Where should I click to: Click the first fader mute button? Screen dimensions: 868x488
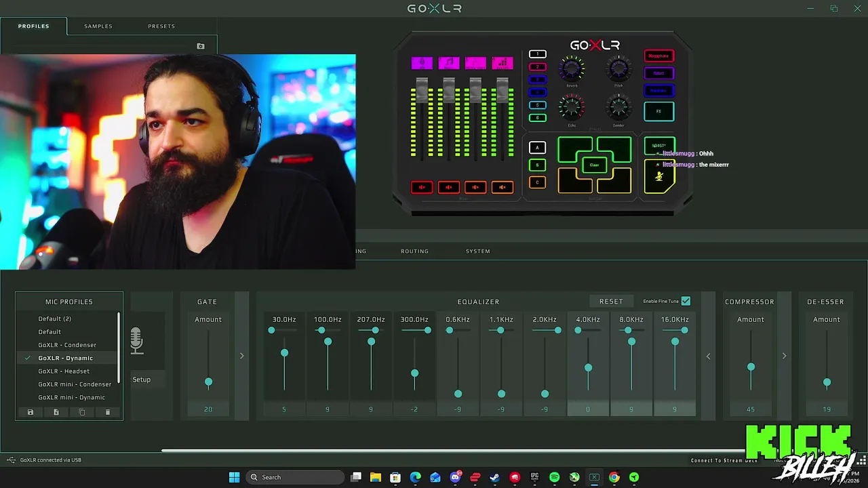(x=422, y=187)
